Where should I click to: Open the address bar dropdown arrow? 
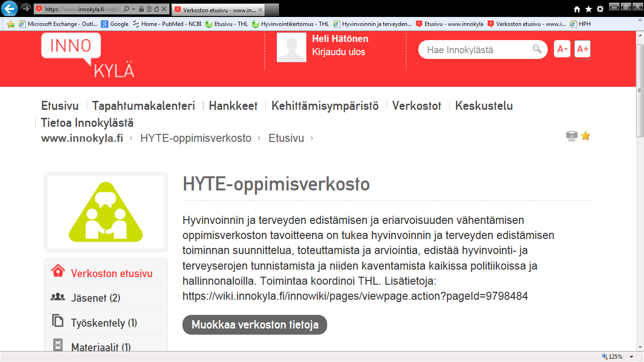(134, 9)
